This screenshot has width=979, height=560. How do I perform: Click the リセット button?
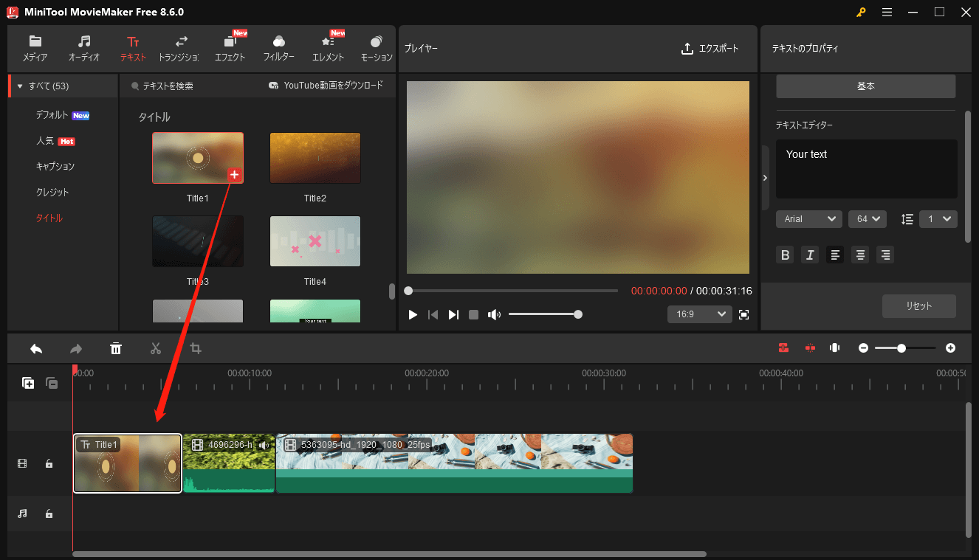tap(918, 305)
